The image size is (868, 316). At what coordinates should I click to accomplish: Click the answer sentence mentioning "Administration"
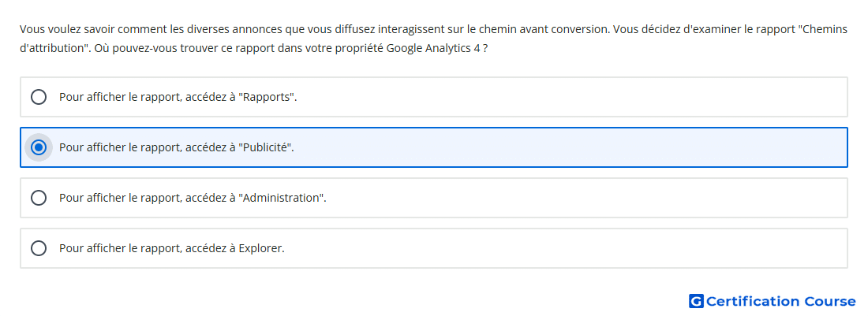[x=193, y=198]
